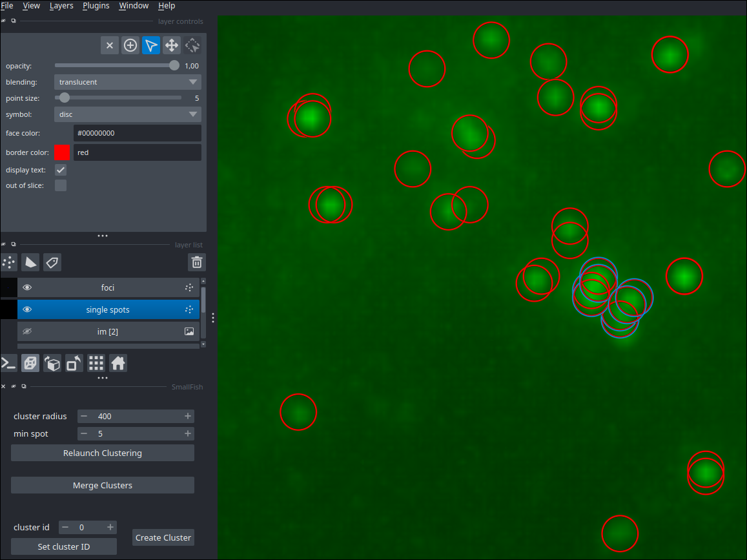Choose the transform layer tool
This screenshot has width=747, height=560.
click(x=192, y=45)
